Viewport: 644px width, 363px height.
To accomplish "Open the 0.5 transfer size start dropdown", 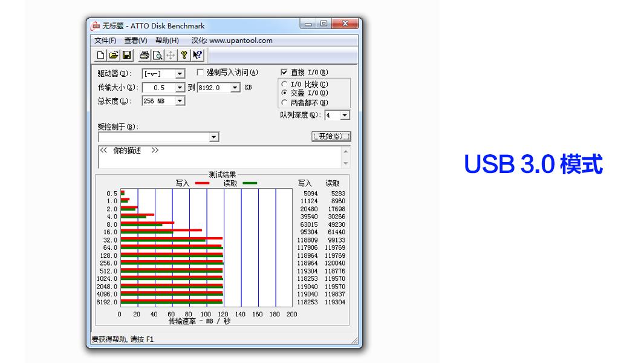I will pyautogui.click(x=180, y=88).
